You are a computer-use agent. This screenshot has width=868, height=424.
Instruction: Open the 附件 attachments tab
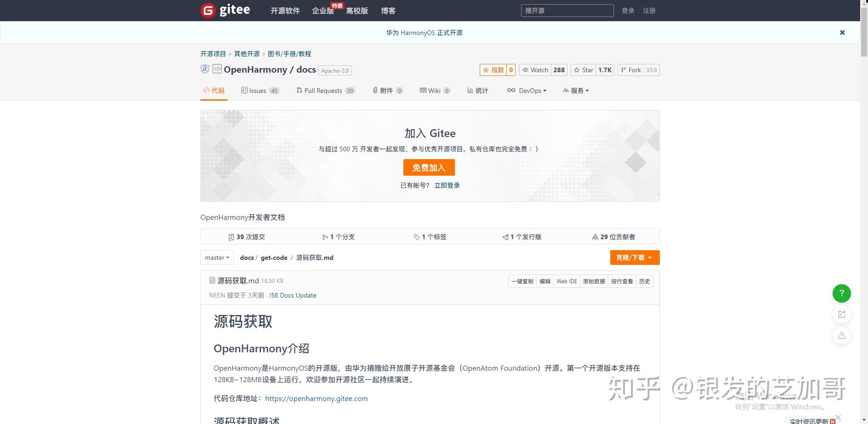387,91
